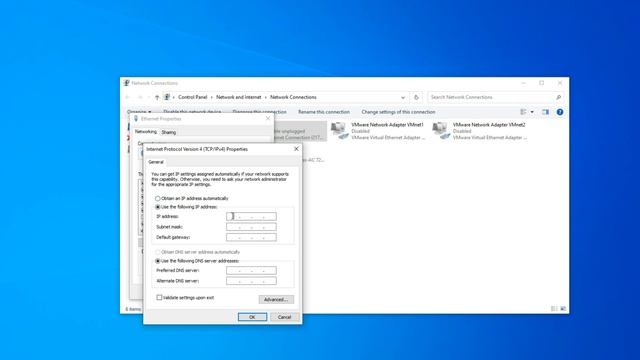Click the Default gateway input field

point(251,237)
